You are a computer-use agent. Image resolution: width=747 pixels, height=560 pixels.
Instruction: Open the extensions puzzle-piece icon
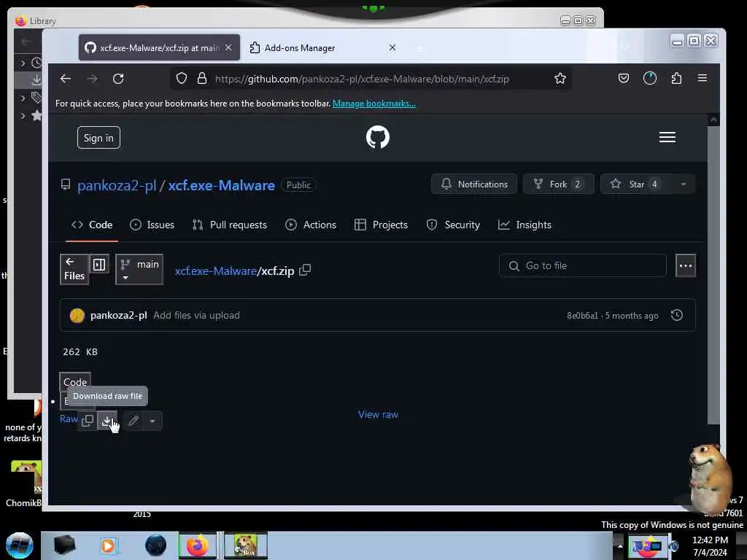[676, 78]
